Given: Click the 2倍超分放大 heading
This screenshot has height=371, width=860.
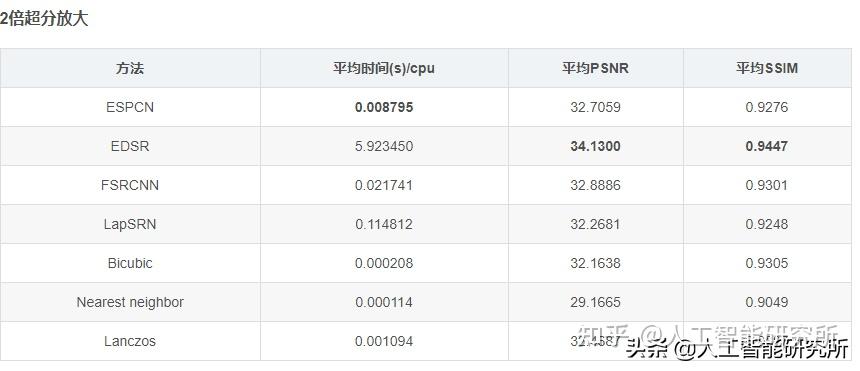Looking at the screenshot, I should coord(44,19).
